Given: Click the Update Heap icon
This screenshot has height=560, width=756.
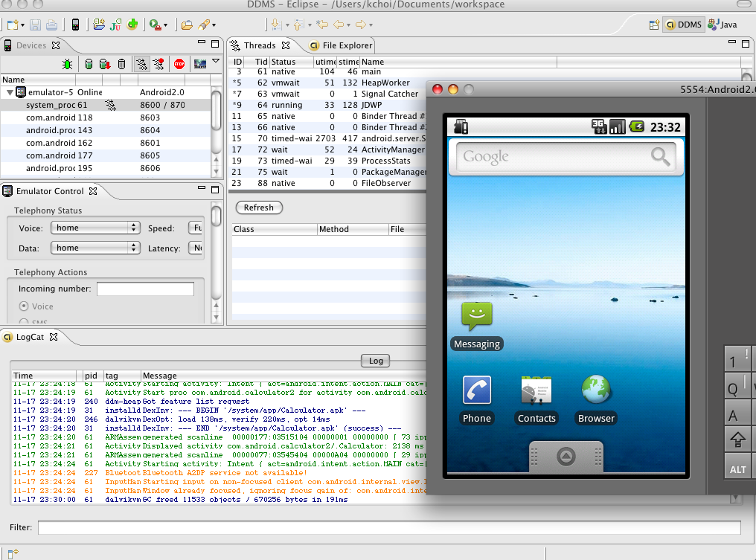Looking at the screenshot, I should coord(89,64).
